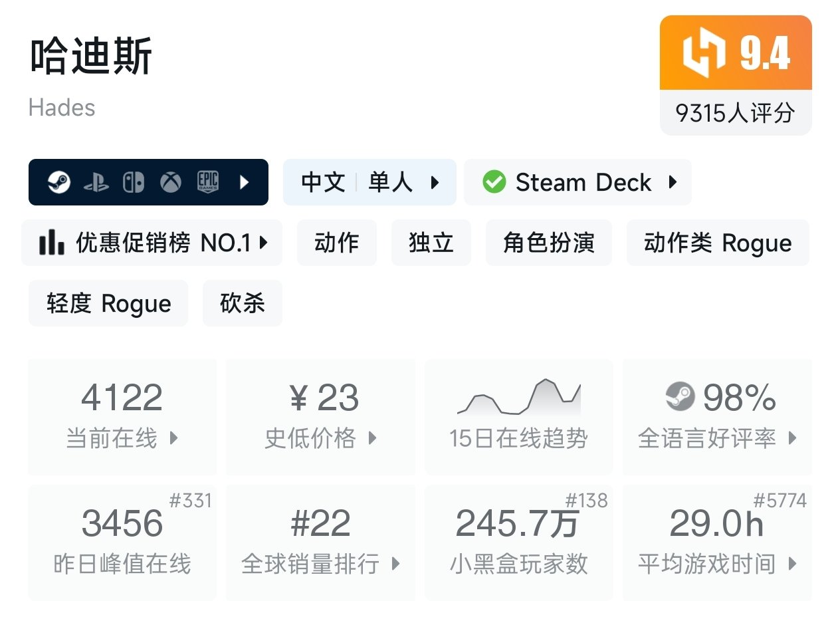Click the Xiaoheihe logo in score badge
The image size is (840, 617).
pos(704,55)
